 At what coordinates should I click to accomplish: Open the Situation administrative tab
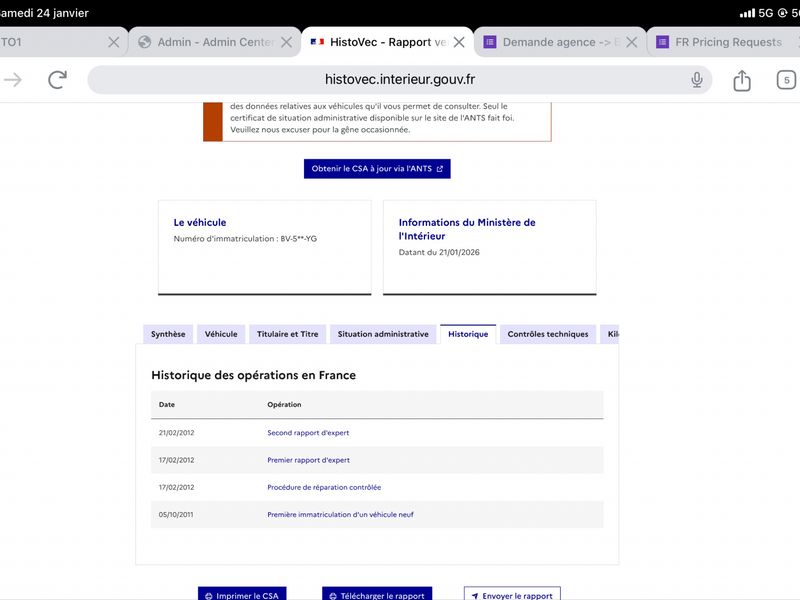coord(383,334)
